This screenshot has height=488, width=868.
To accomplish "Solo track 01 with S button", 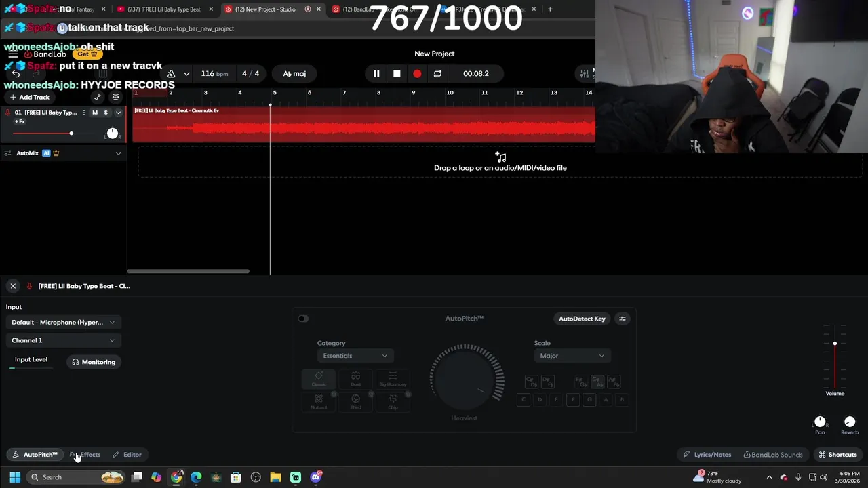I will (106, 113).
